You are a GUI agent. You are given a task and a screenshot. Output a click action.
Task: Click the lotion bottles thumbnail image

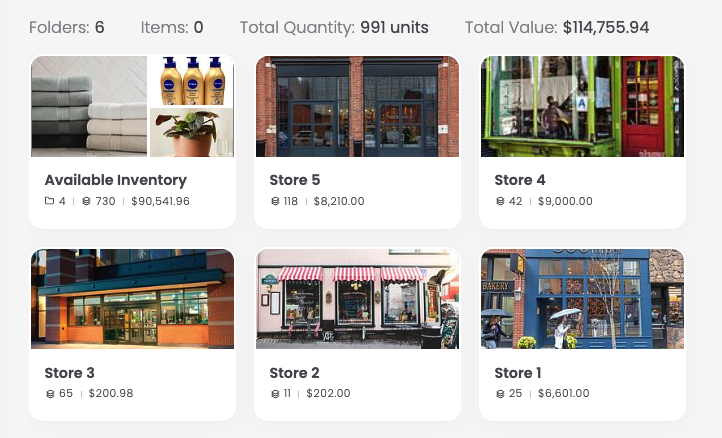192,80
